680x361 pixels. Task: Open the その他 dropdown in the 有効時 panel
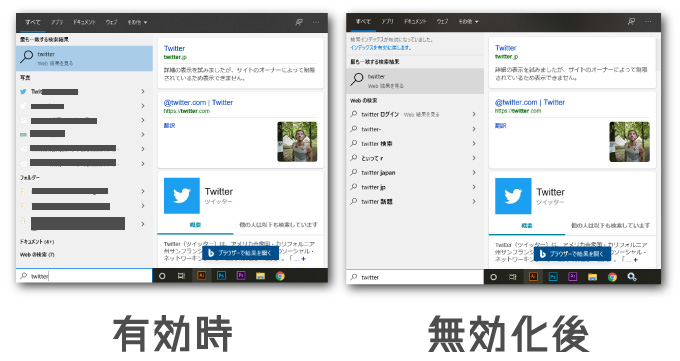coord(137,22)
